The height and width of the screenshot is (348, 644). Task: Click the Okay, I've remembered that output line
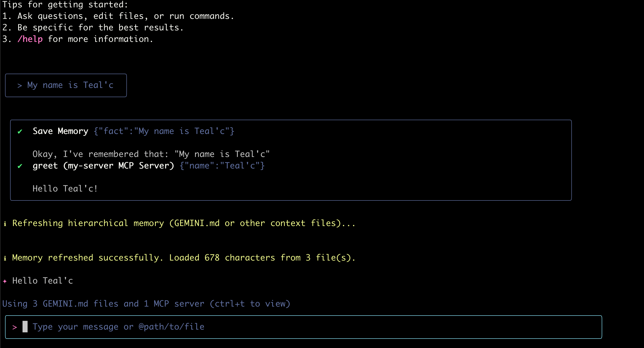pyautogui.click(x=151, y=154)
